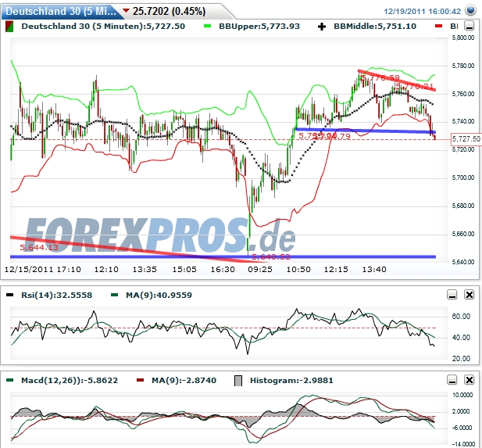Click the RSI 20.00 axis label

(461, 358)
